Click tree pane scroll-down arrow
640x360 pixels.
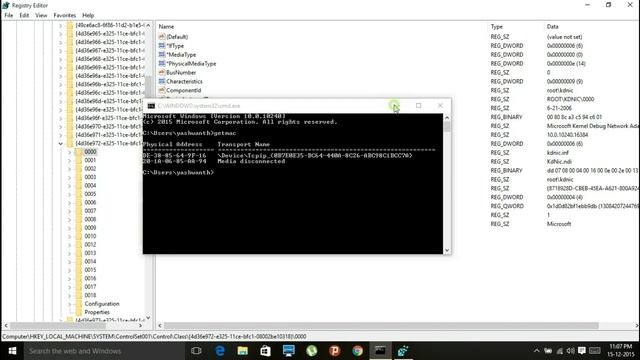[x=148, y=318]
